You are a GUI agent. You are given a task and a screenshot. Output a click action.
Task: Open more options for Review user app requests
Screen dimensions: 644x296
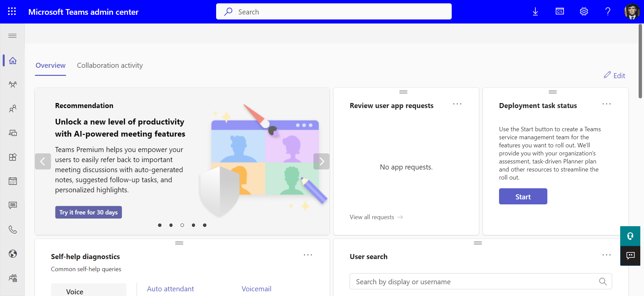[x=457, y=104]
